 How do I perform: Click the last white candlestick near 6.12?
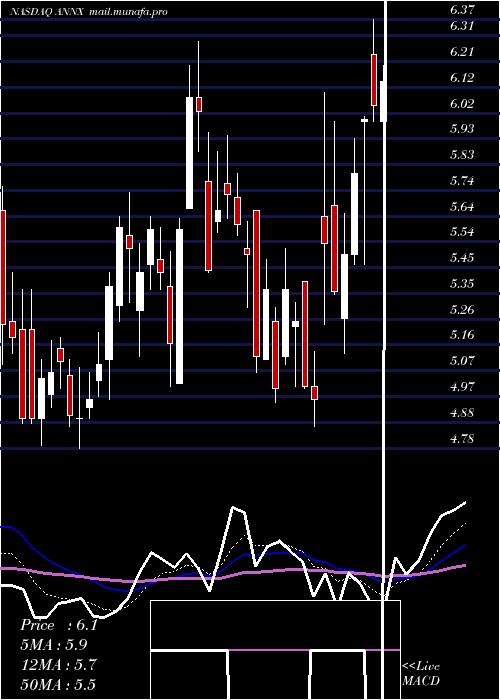click(383, 101)
